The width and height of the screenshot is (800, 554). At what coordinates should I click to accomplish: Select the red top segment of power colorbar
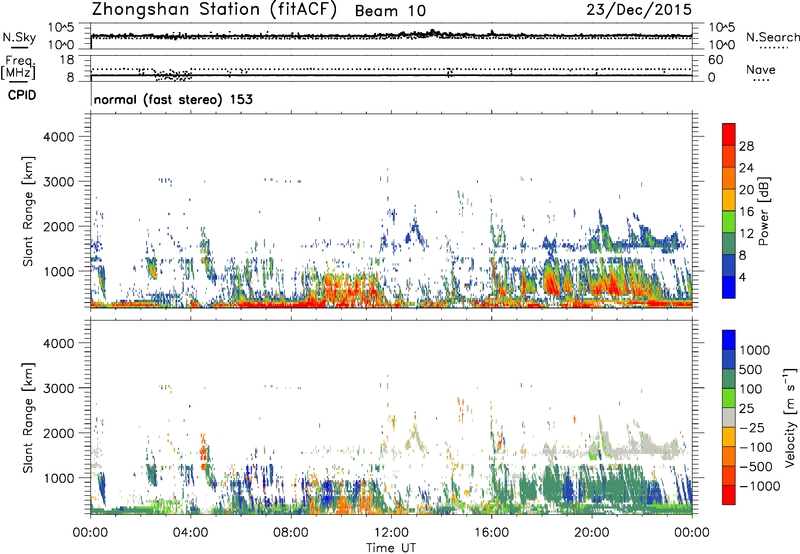(729, 134)
